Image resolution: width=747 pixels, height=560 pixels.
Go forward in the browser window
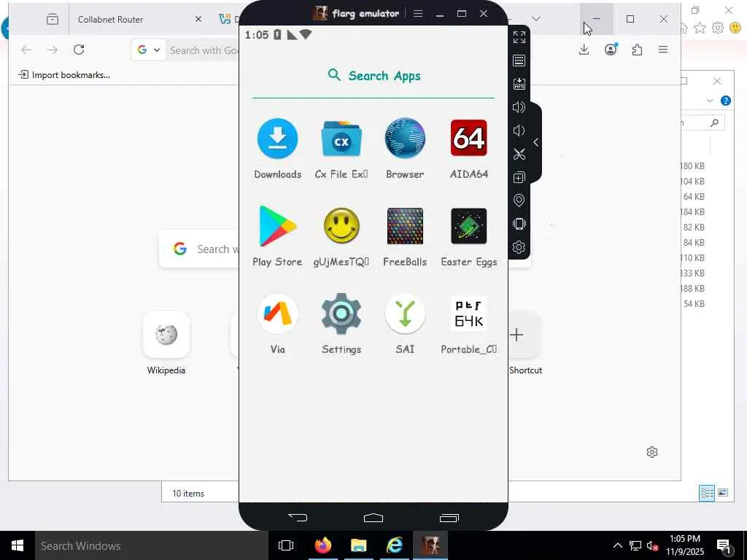(x=53, y=50)
